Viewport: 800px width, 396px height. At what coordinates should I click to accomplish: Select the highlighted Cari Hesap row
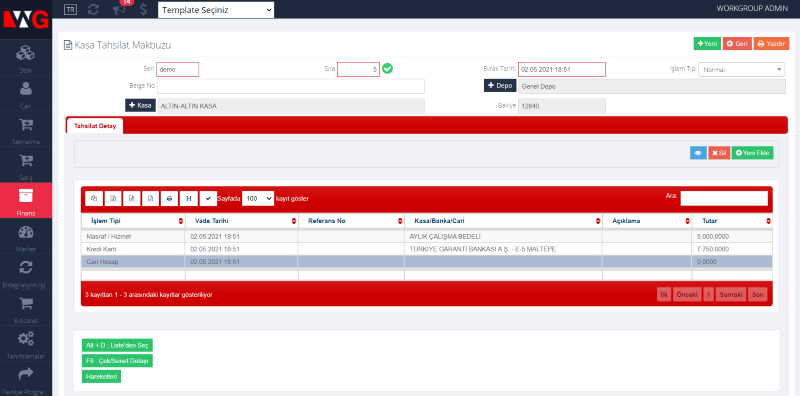[427, 262]
